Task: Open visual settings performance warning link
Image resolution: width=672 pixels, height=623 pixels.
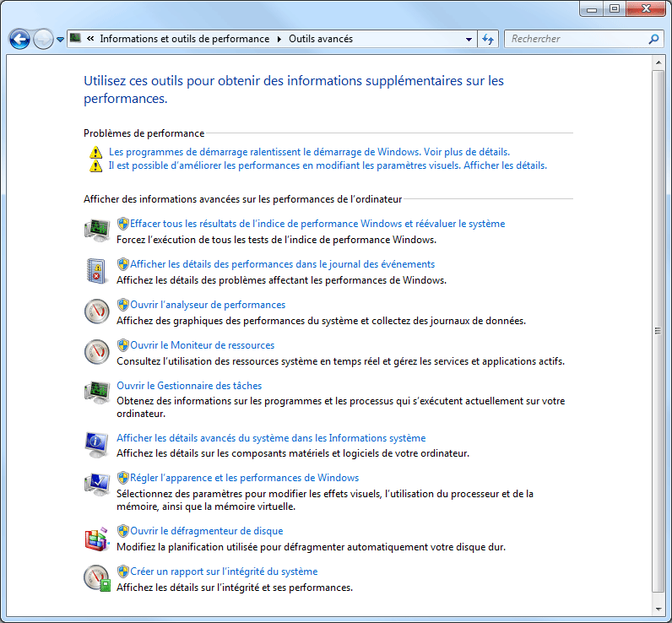Action: click(328, 165)
